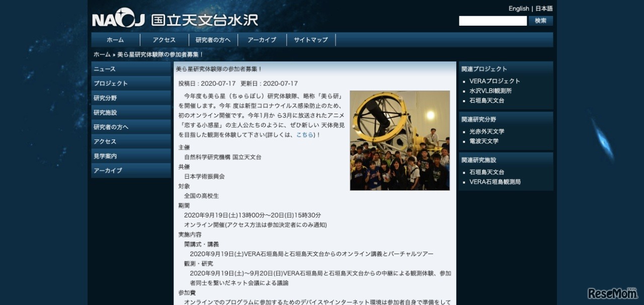Select ニュース in the left sidebar
This screenshot has height=305, width=644.
pyautogui.click(x=131, y=69)
